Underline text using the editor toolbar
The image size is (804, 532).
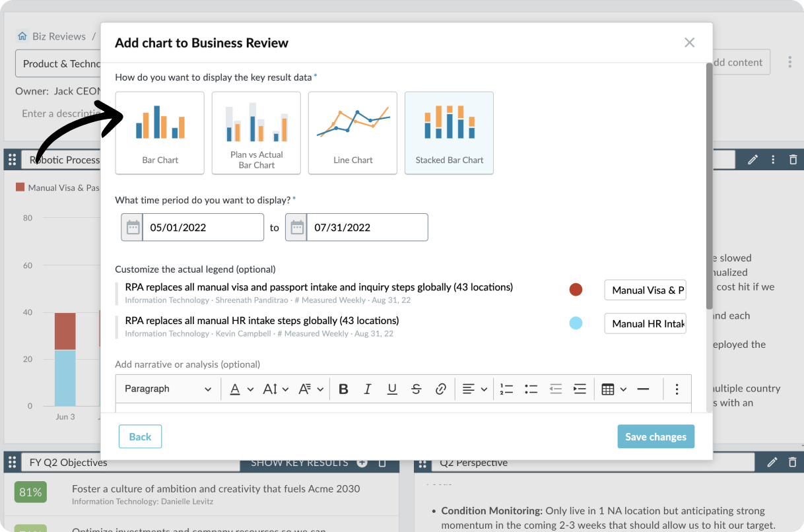tap(392, 389)
